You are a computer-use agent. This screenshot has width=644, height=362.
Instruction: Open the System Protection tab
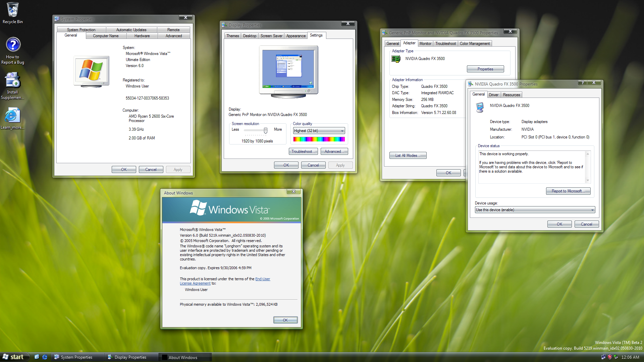coord(82,30)
